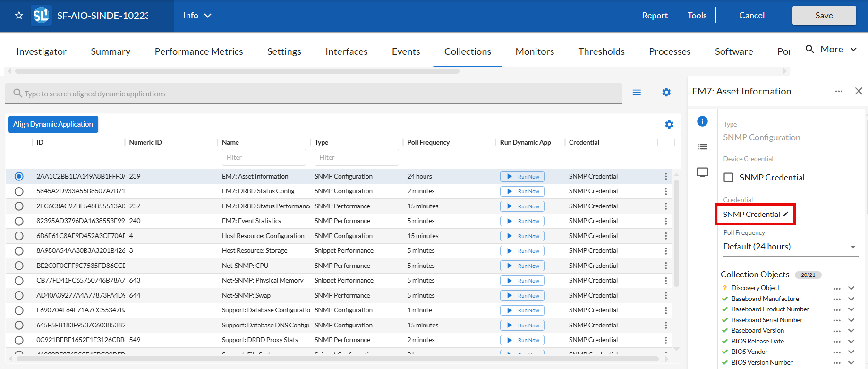Run Now for Host Resource: Storage
The height and width of the screenshot is (369, 868).
click(522, 251)
